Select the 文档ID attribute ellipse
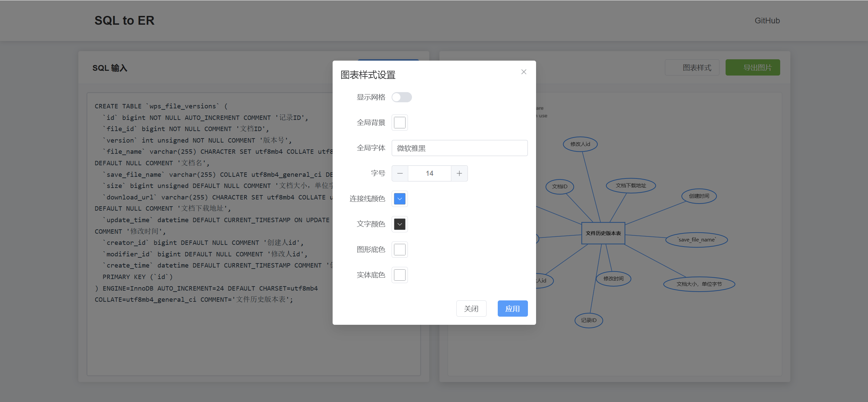This screenshot has height=402, width=868. [x=559, y=187]
